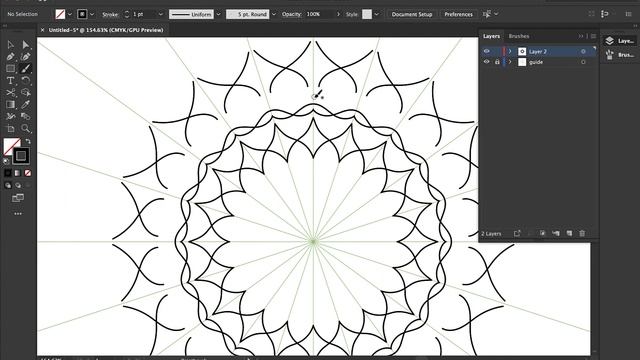640x360 pixels.
Task: Apply Gradient mode button below fill/stroke
Action: point(18,173)
